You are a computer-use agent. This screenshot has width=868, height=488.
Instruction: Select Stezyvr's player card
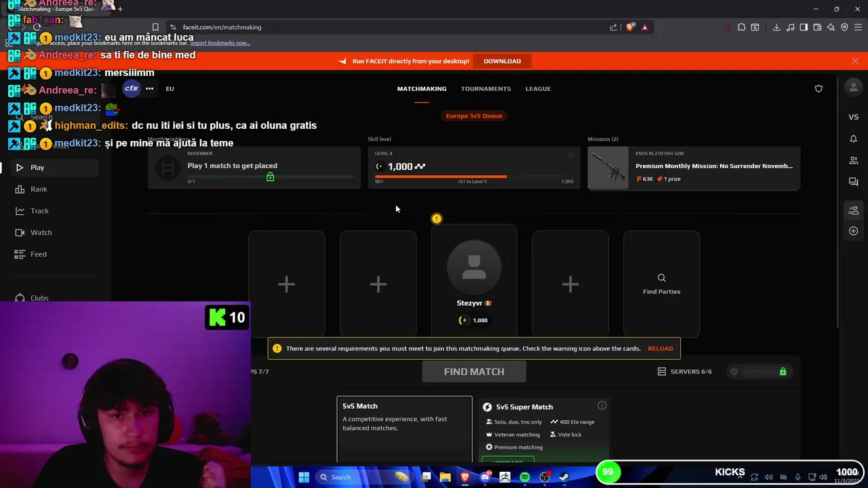click(474, 281)
